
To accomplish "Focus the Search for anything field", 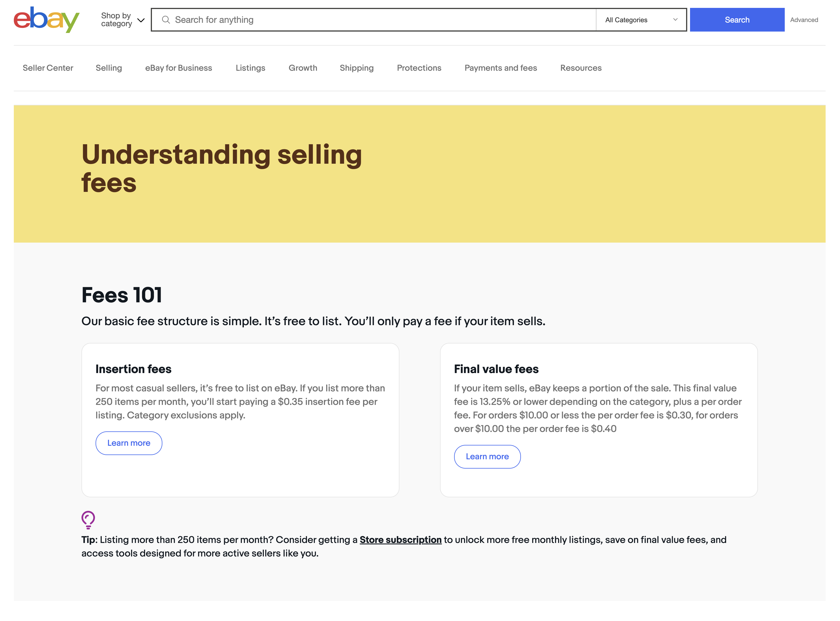I will [x=374, y=19].
